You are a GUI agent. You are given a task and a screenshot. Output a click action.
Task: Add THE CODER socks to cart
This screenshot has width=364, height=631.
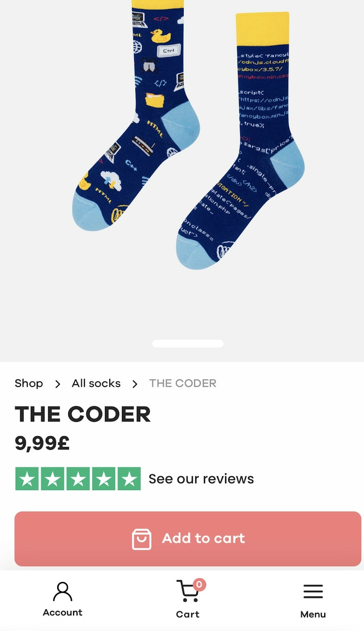point(188,539)
